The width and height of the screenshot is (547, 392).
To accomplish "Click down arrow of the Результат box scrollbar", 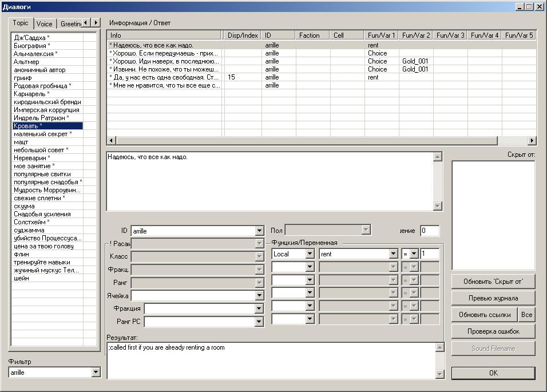I will pos(439,374).
